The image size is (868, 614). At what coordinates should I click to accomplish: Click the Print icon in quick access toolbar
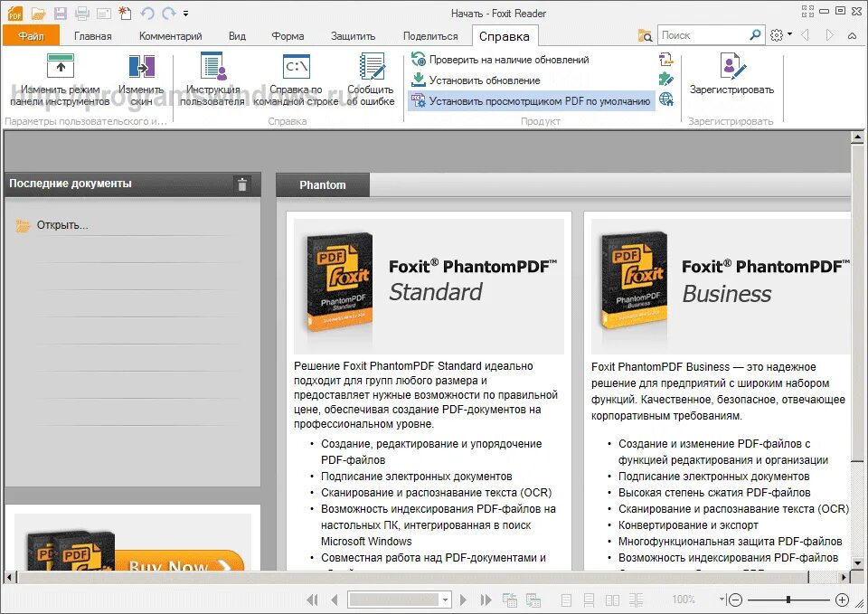click(x=82, y=13)
